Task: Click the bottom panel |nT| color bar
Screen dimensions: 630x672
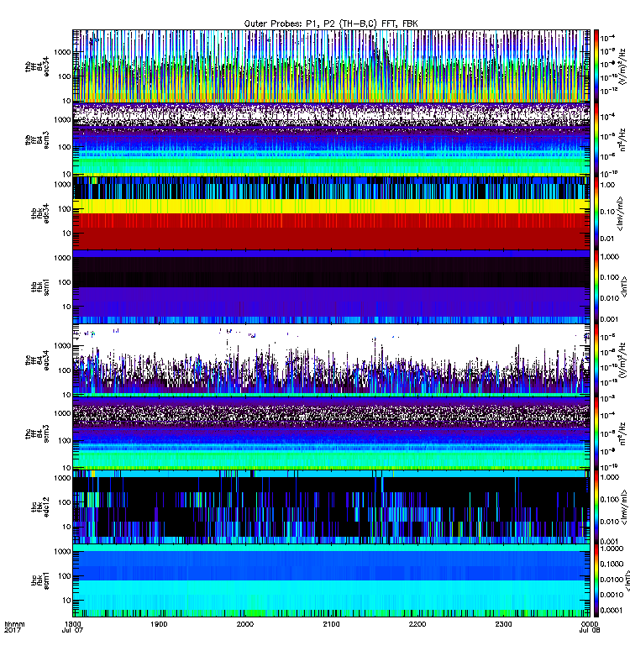Action: click(x=596, y=580)
